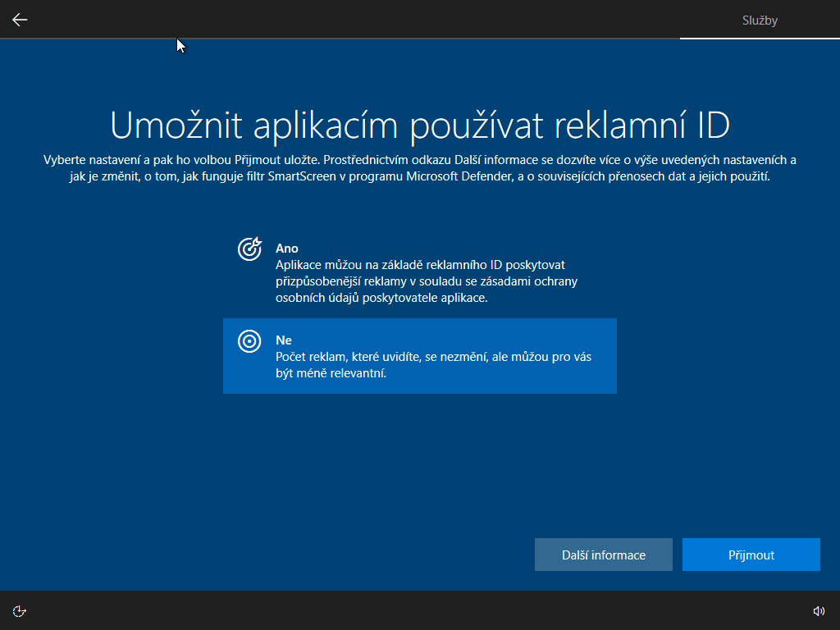Click 'osobních údajů poskytovatele aplikace' text line
This screenshot has width=840, height=630.
(x=381, y=298)
